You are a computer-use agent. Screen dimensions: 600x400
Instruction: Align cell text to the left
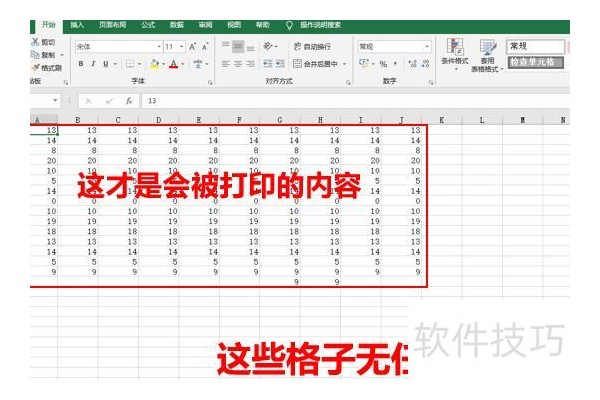tap(226, 64)
